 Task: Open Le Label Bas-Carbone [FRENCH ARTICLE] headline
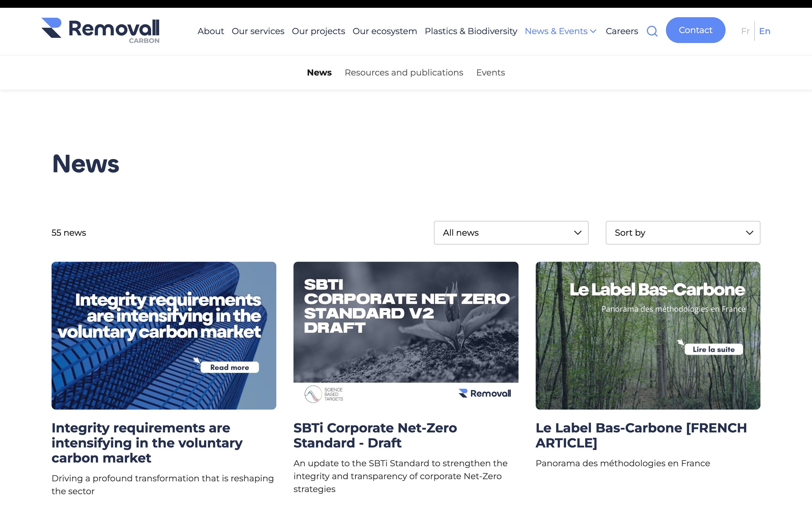click(641, 435)
